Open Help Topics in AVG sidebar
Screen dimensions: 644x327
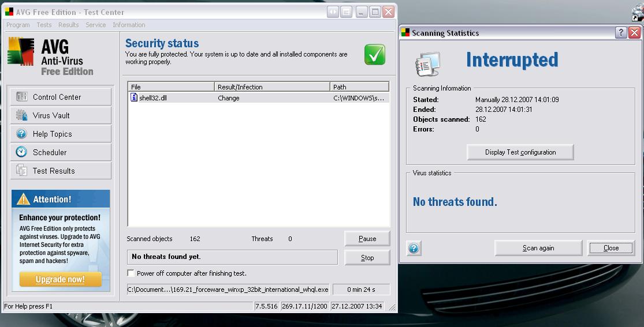(x=61, y=134)
